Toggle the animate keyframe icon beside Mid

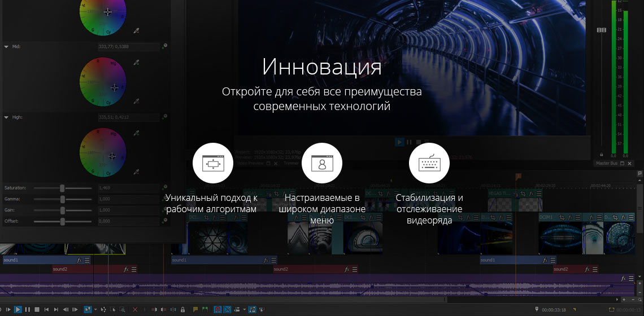164,46
